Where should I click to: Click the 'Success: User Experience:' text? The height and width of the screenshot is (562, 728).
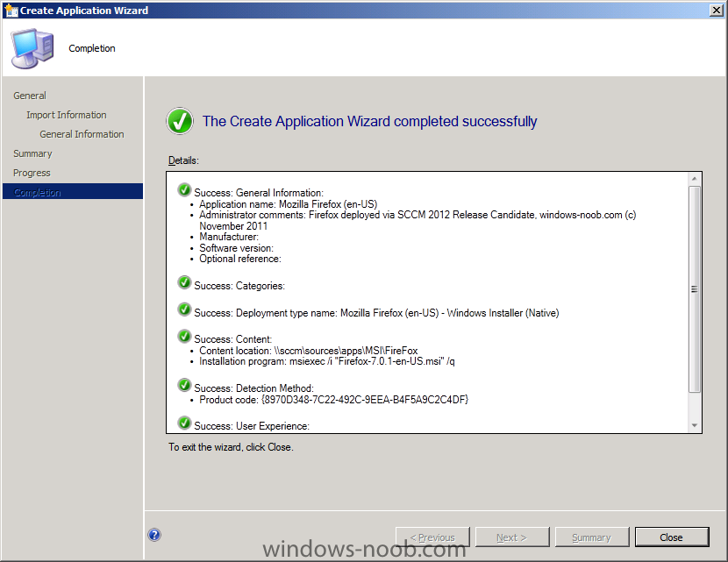[x=252, y=426]
